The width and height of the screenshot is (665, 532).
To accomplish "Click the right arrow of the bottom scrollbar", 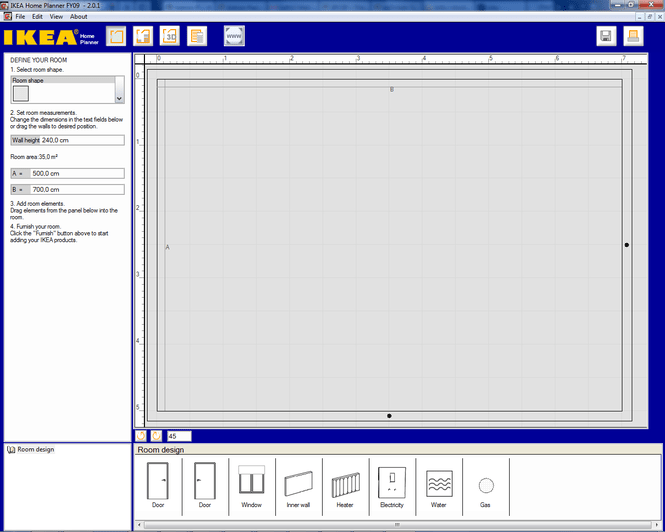I will click(656, 525).
